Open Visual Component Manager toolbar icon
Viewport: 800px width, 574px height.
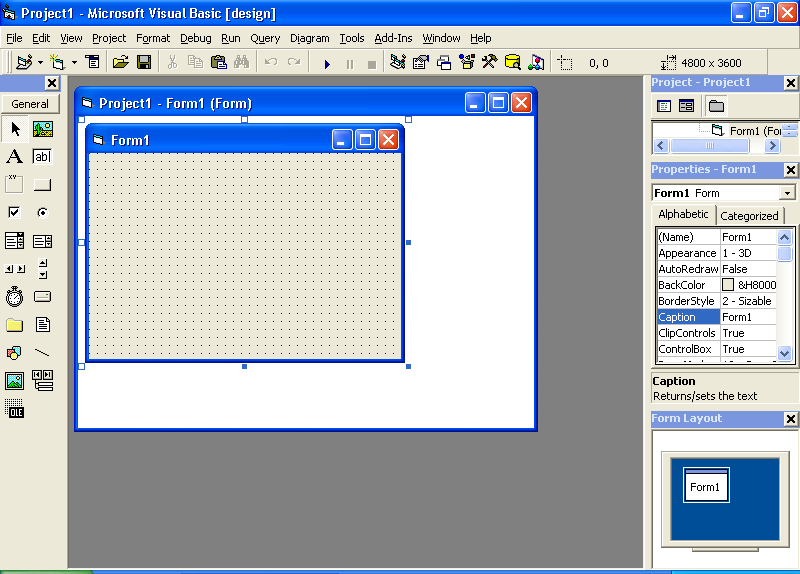coord(536,62)
